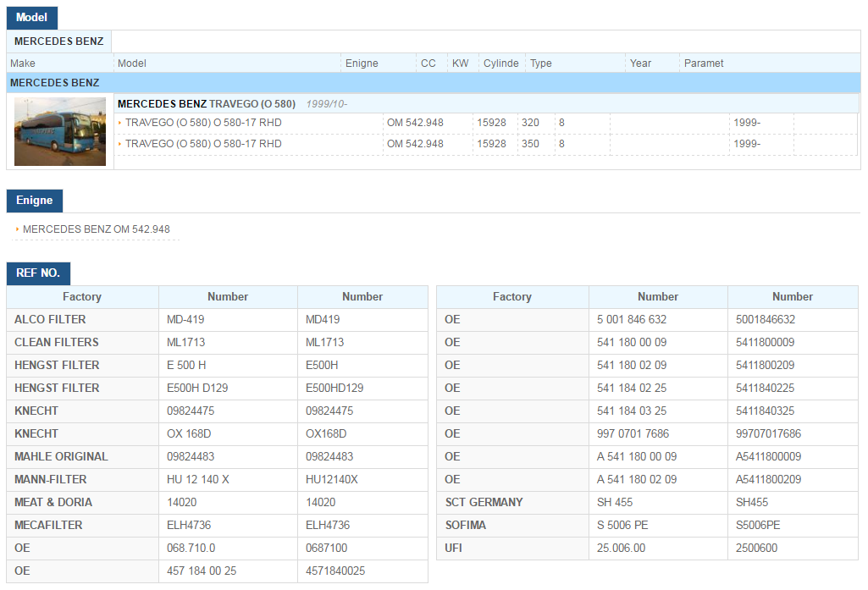Screen dimensions: 868x590
Task: Open the MERCEDES BENZ OM 542.948 engine link
Action: click(x=97, y=229)
